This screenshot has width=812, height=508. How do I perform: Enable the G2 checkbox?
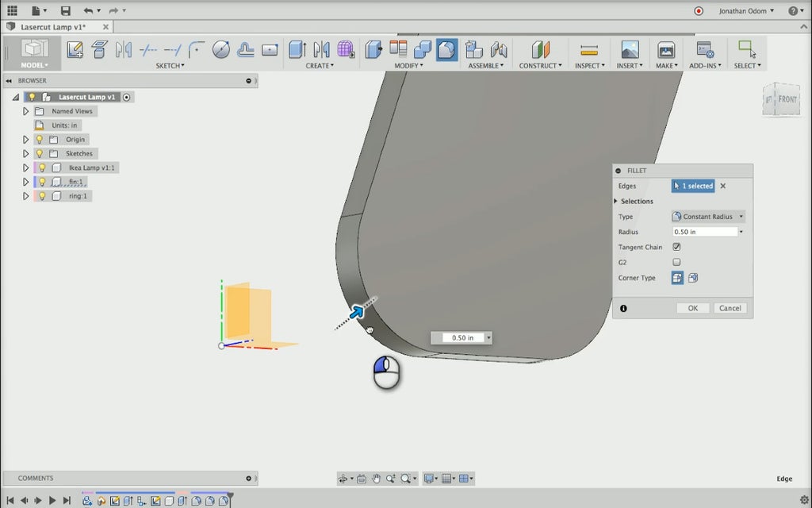pos(676,262)
